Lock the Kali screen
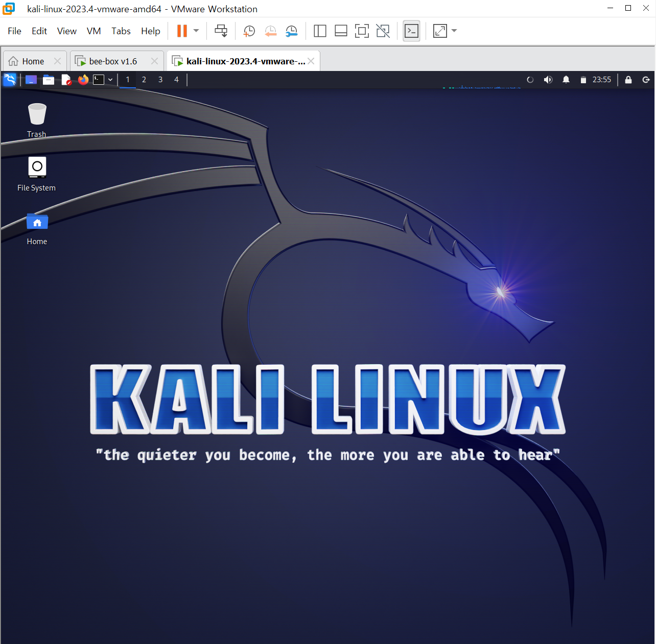Viewport: 656px width, 644px height. pyautogui.click(x=628, y=80)
